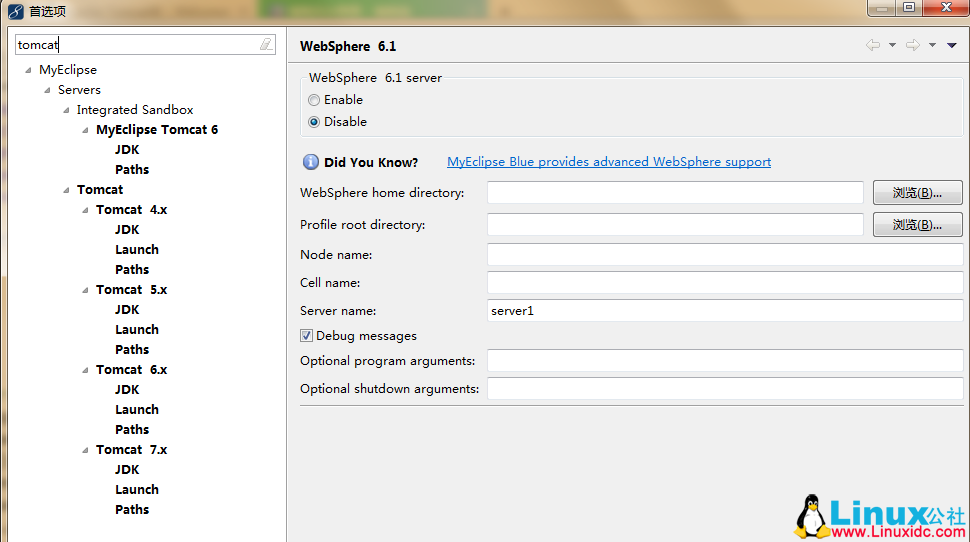Click the Preferences window app icon
970x542 pixels.
click(15, 11)
